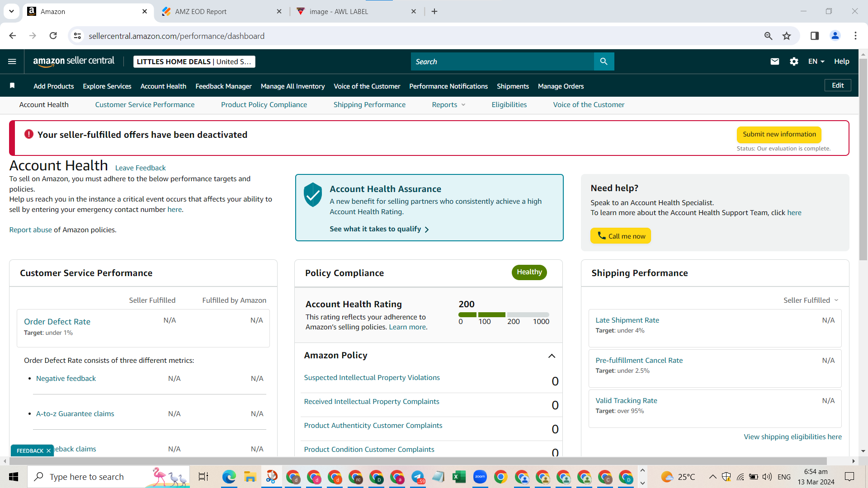
Task: Open Chrome's three-dot menu
Action: point(855,36)
